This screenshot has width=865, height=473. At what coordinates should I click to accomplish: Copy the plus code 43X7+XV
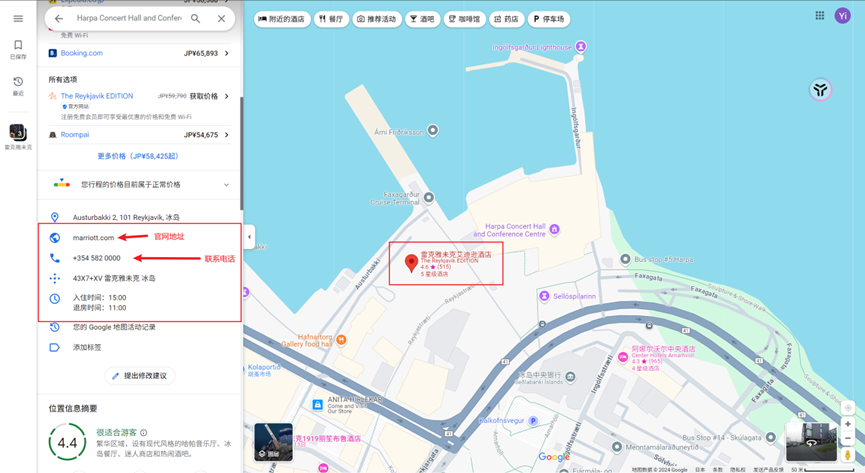(114, 279)
